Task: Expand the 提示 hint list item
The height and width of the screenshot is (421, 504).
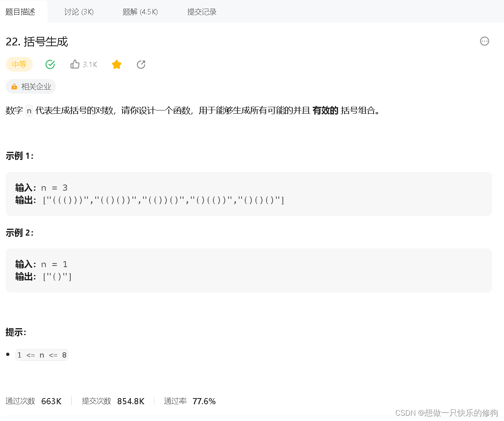Action: coord(42,354)
